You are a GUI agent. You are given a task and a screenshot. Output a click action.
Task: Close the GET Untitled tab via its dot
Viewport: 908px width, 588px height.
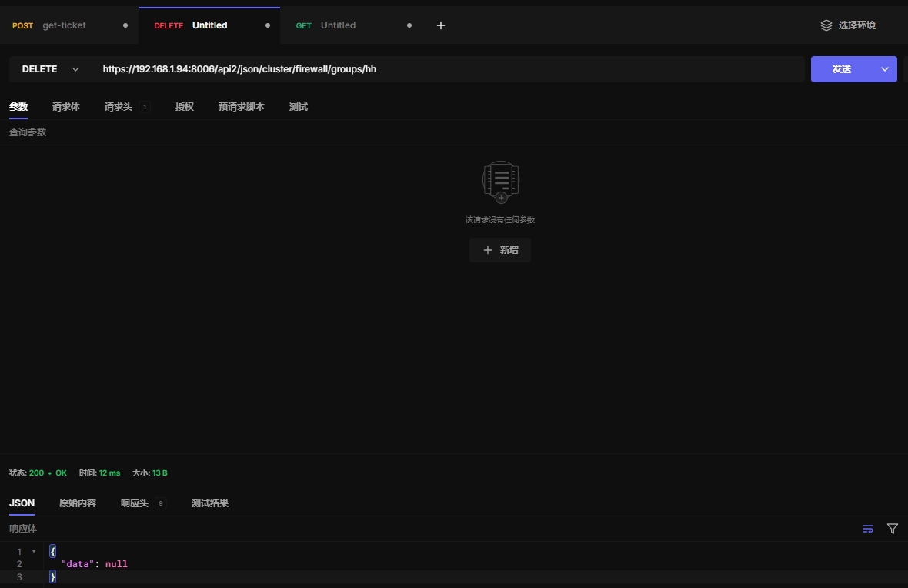click(409, 25)
